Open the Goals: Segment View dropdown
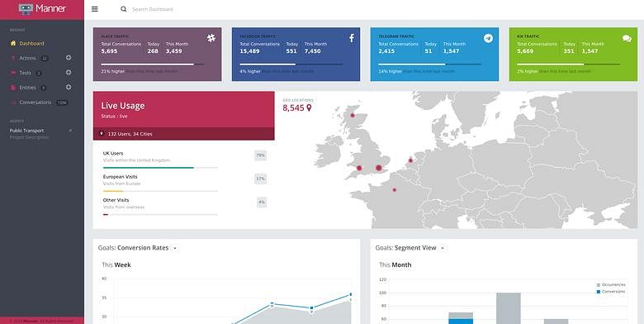This screenshot has width=644, height=324. (x=443, y=248)
